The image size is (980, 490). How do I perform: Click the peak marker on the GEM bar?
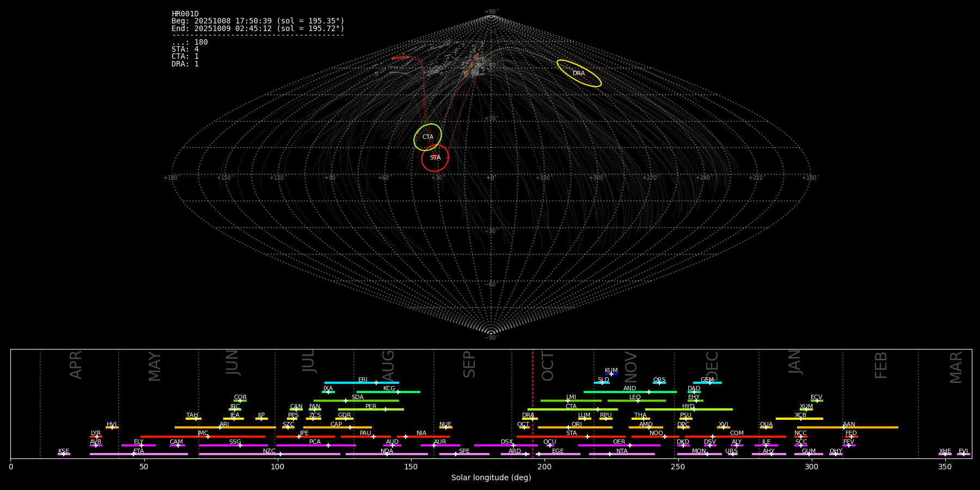coord(709,383)
